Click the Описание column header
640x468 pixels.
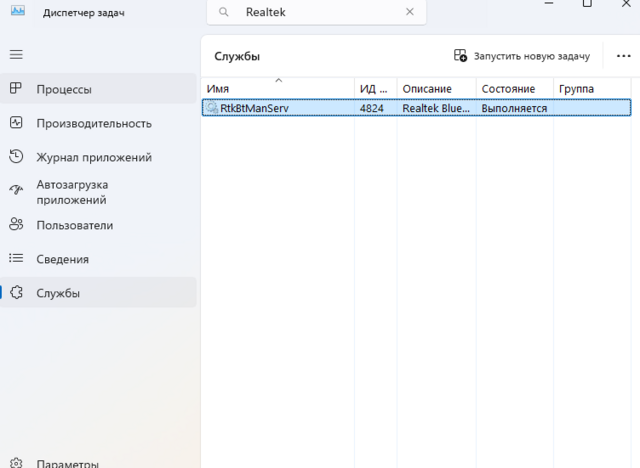pos(434,89)
